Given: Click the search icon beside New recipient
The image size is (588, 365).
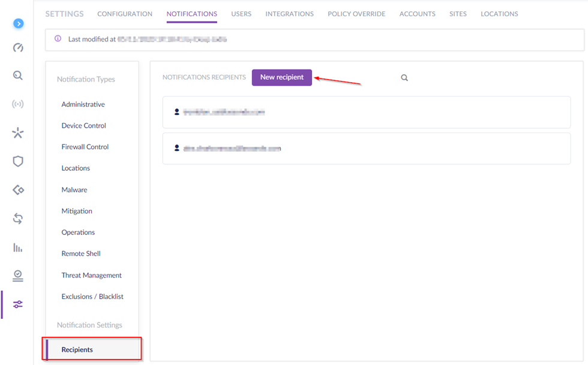Looking at the screenshot, I should click(x=404, y=78).
